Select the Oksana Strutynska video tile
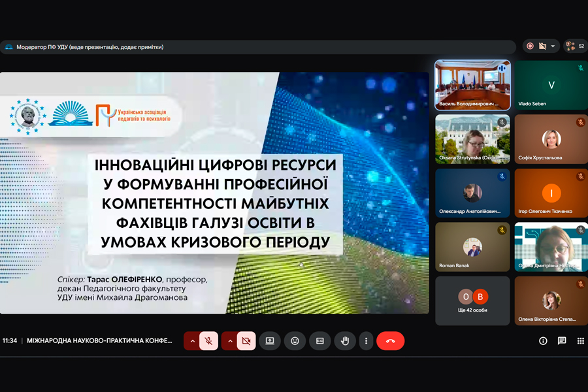Image resolution: width=588 pixels, height=392 pixels. pos(472,139)
